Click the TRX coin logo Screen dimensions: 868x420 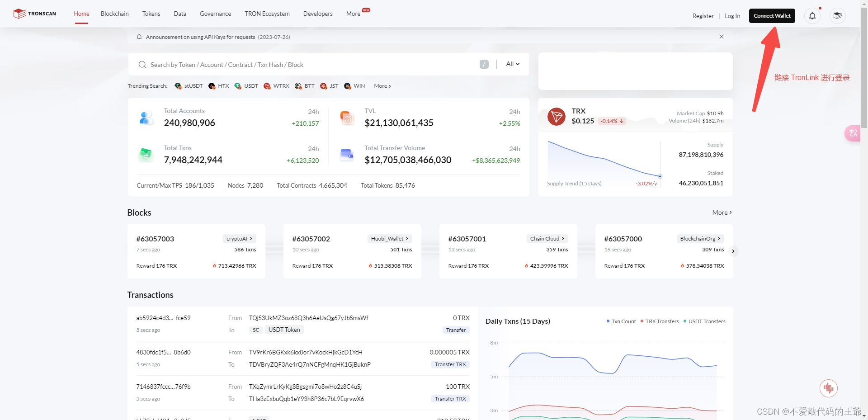(x=557, y=117)
